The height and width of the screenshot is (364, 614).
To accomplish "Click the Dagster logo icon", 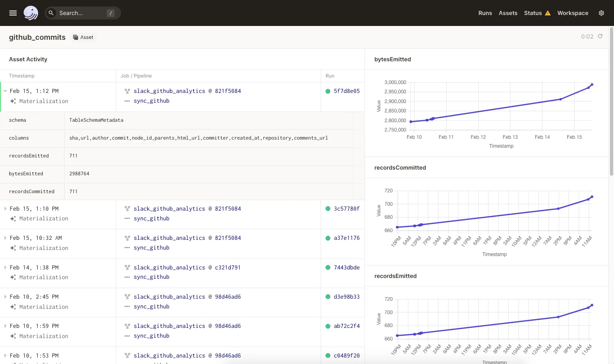I will (x=31, y=13).
